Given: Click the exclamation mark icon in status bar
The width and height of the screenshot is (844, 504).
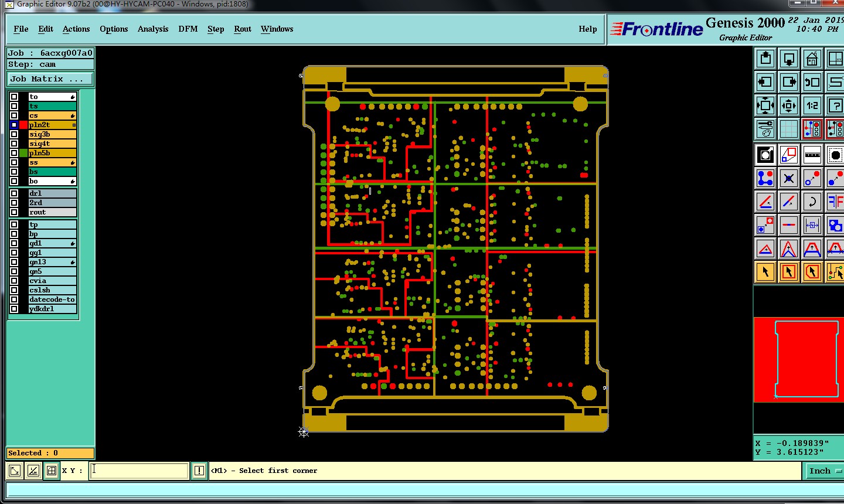Looking at the screenshot, I should (x=199, y=471).
